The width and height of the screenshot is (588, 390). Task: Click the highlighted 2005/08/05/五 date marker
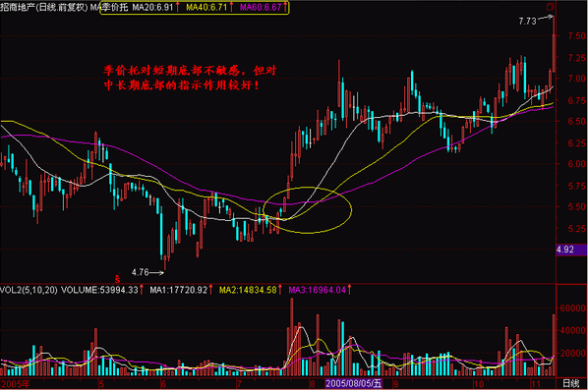353,384
